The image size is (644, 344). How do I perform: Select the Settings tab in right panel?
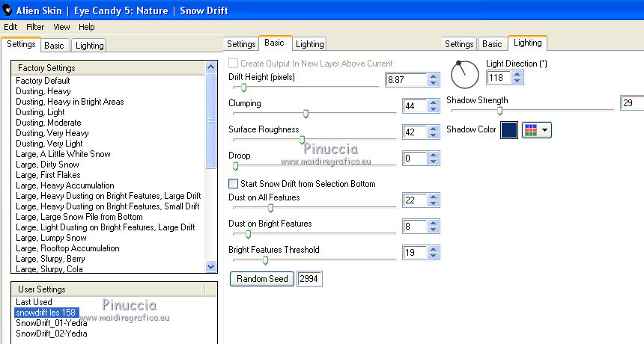(459, 44)
